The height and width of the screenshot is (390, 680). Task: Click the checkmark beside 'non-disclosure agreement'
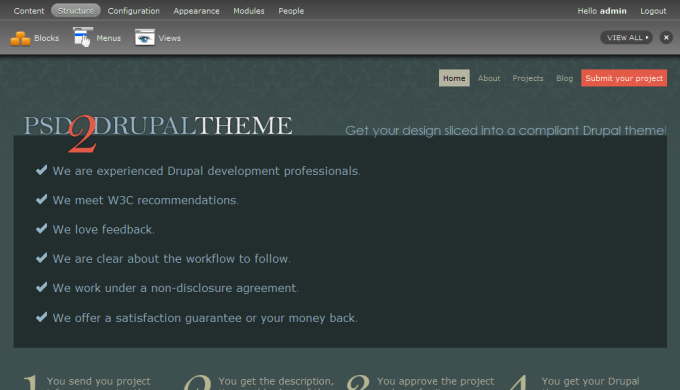[42, 287]
